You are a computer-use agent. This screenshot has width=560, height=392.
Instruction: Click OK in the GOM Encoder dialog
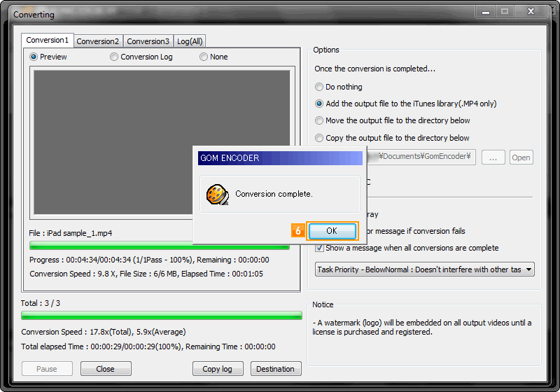332,230
